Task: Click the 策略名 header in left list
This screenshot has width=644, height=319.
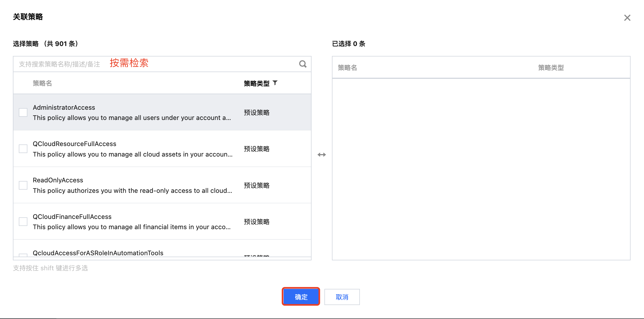Action: pyautogui.click(x=42, y=83)
